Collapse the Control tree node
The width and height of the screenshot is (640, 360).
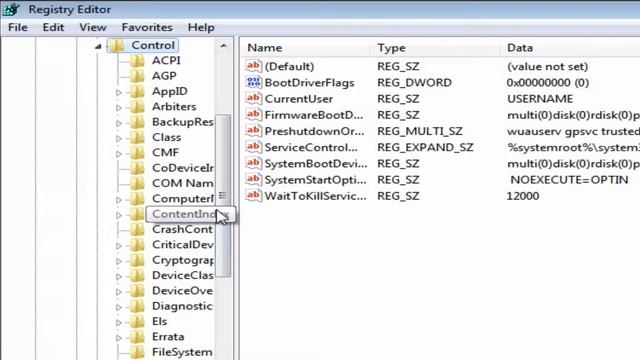coord(98,46)
